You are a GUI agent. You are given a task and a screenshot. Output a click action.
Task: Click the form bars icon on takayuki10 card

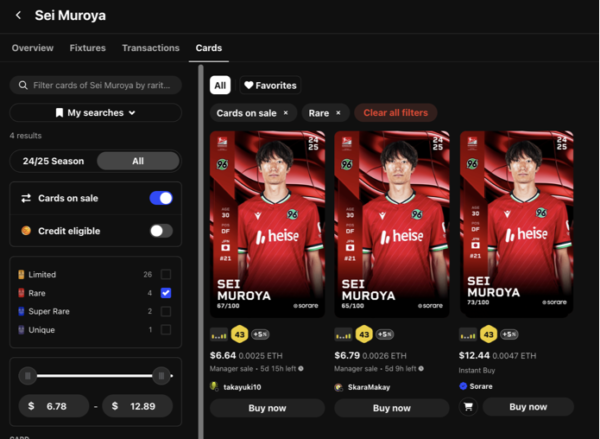[x=219, y=335]
